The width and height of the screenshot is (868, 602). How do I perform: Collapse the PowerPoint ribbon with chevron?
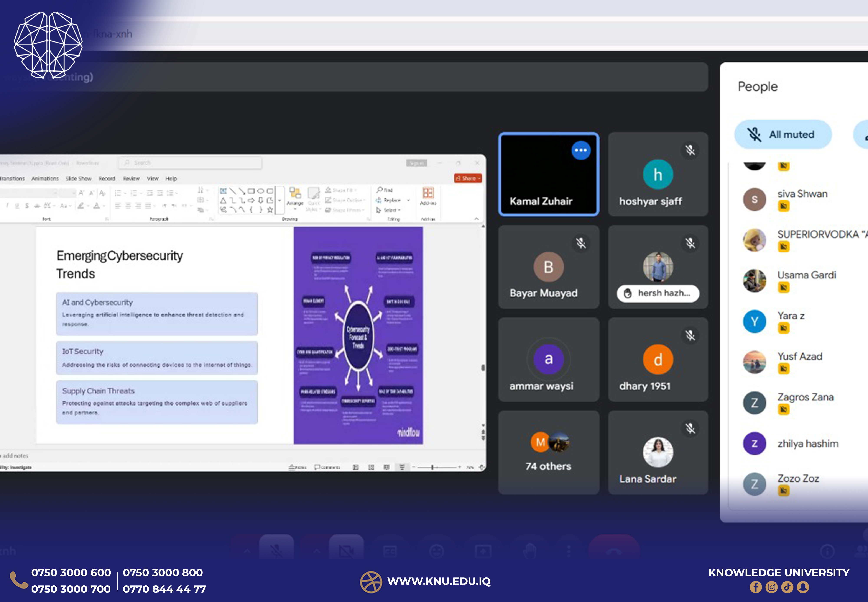click(x=476, y=219)
